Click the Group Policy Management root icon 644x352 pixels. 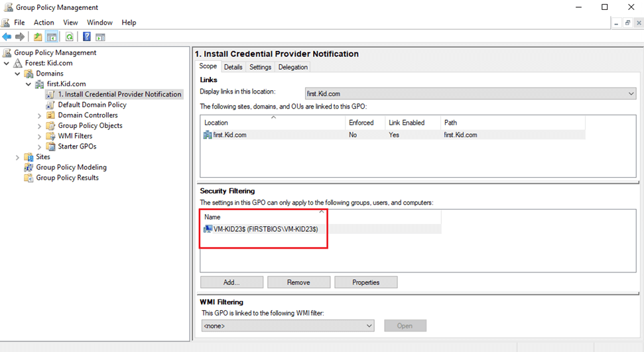(x=7, y=52)
